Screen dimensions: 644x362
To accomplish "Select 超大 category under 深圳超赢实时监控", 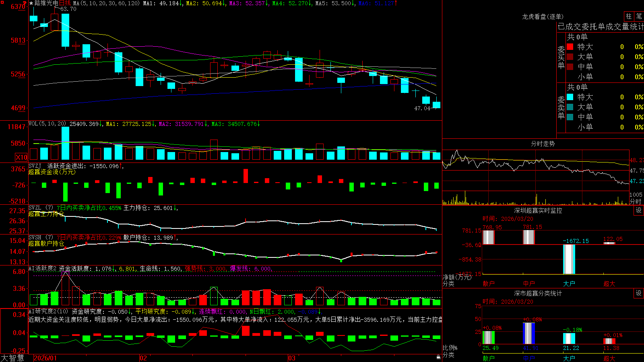I will [609, 284].
